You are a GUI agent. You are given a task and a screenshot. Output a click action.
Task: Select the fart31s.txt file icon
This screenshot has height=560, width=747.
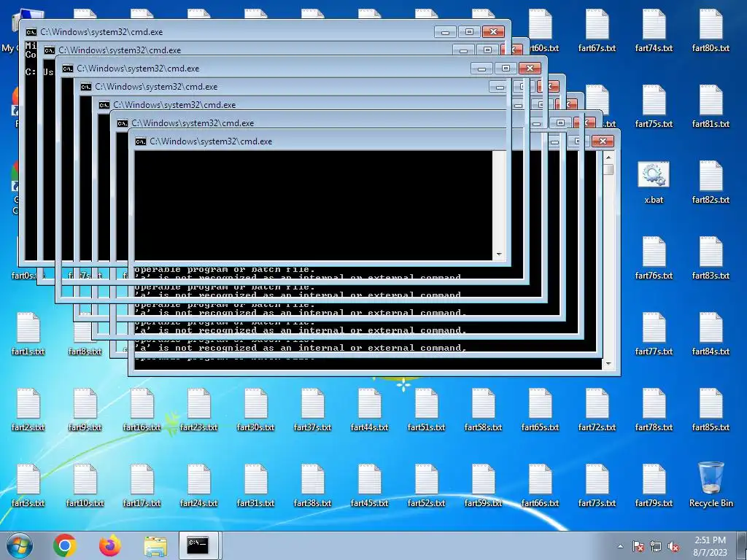pos(255,485)
